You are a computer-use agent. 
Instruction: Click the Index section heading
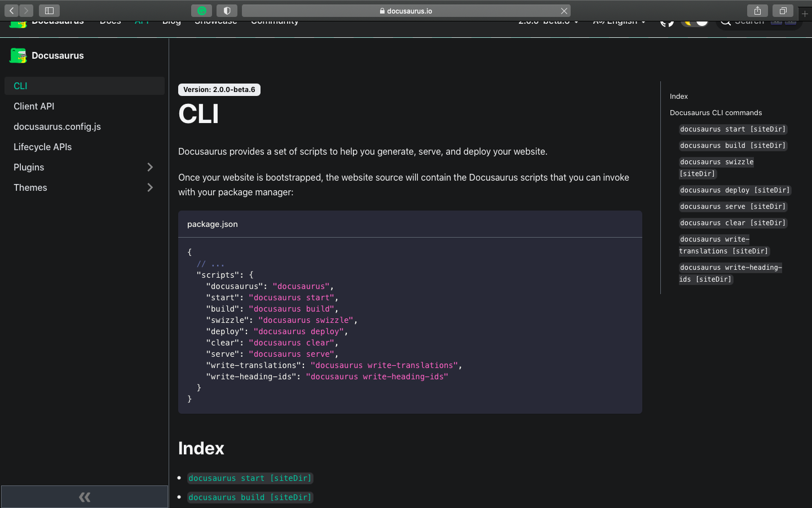[201, 448]
